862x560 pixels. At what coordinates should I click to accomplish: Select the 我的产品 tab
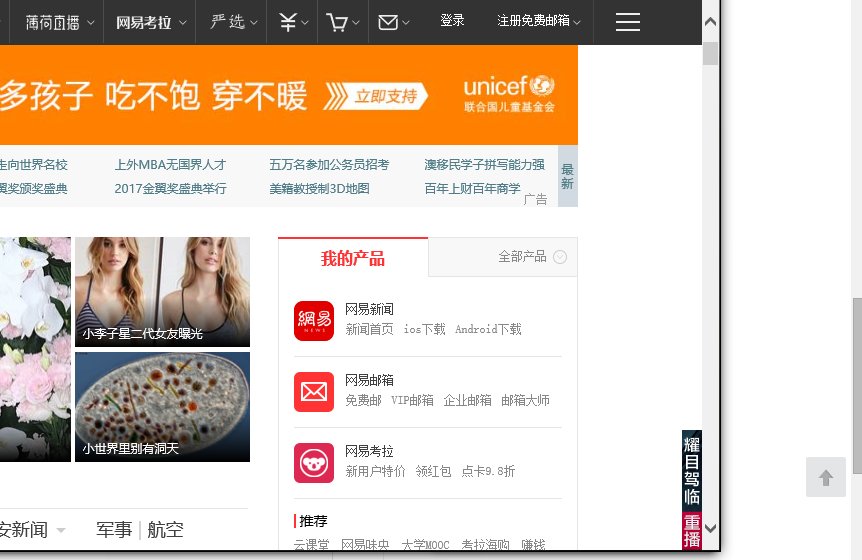(x=353, y=257)
